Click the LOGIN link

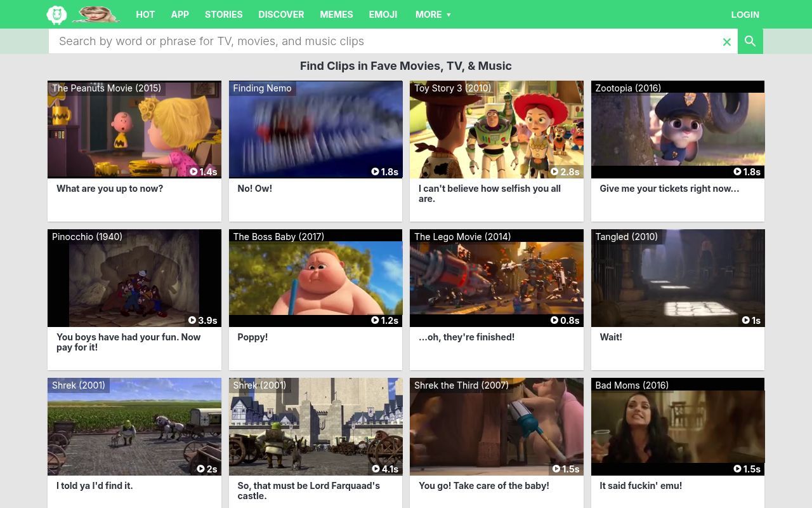[x=745, y=15]
